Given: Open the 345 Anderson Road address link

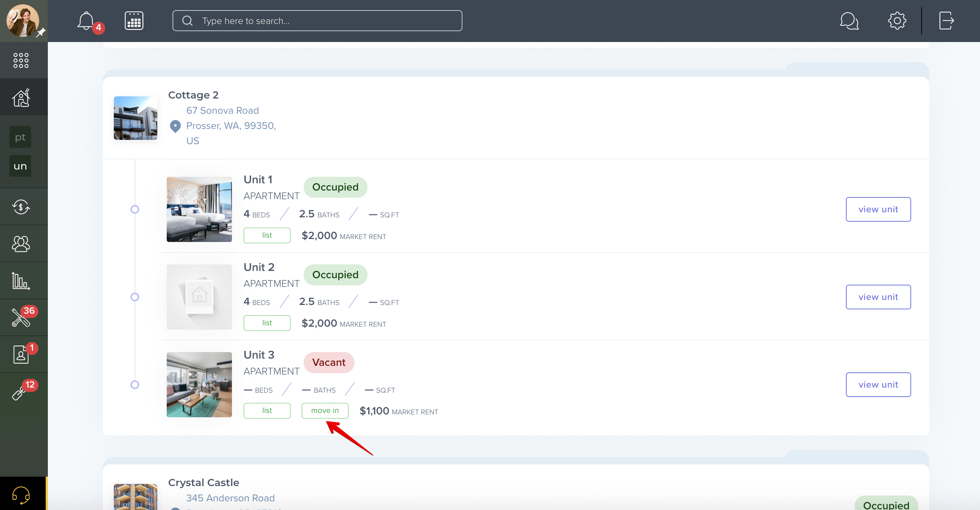Looking at the screenshot, I should [x=230, y=498].
